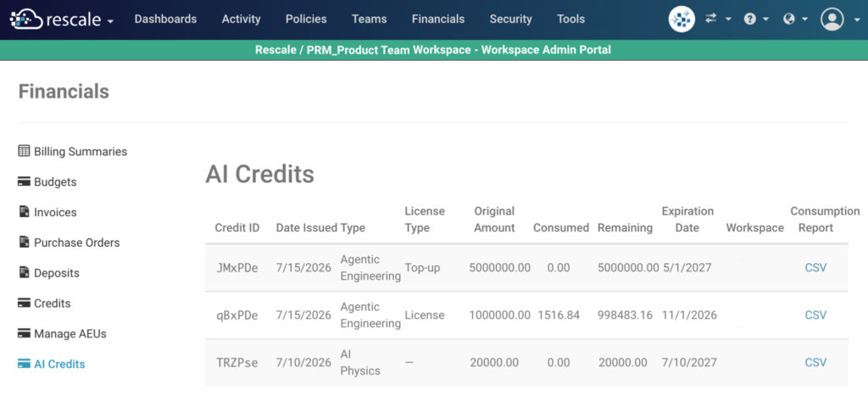
Task: Click the Invoices document icon
Action: pos(24,212)
